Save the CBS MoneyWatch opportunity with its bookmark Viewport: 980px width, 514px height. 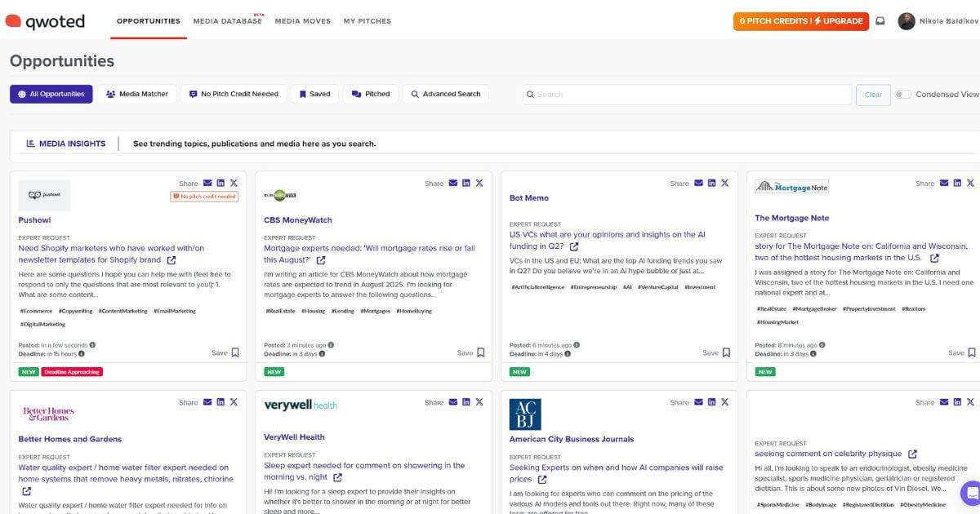[480, 352]
